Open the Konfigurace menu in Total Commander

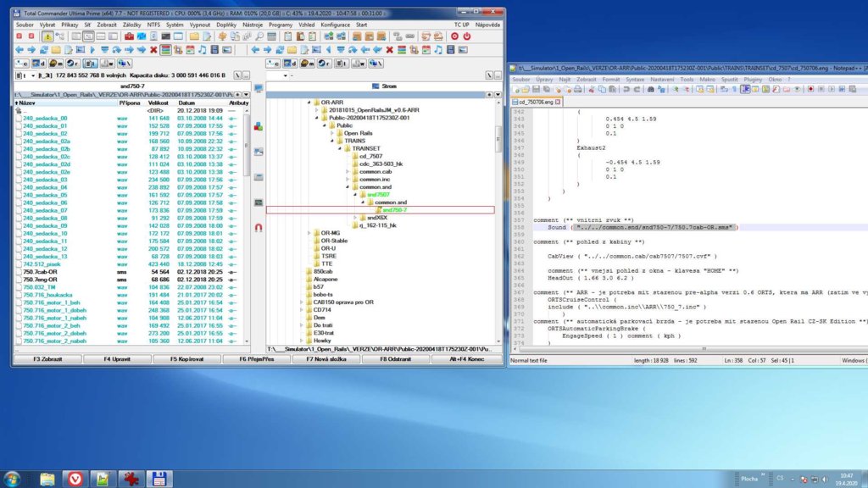336,25
